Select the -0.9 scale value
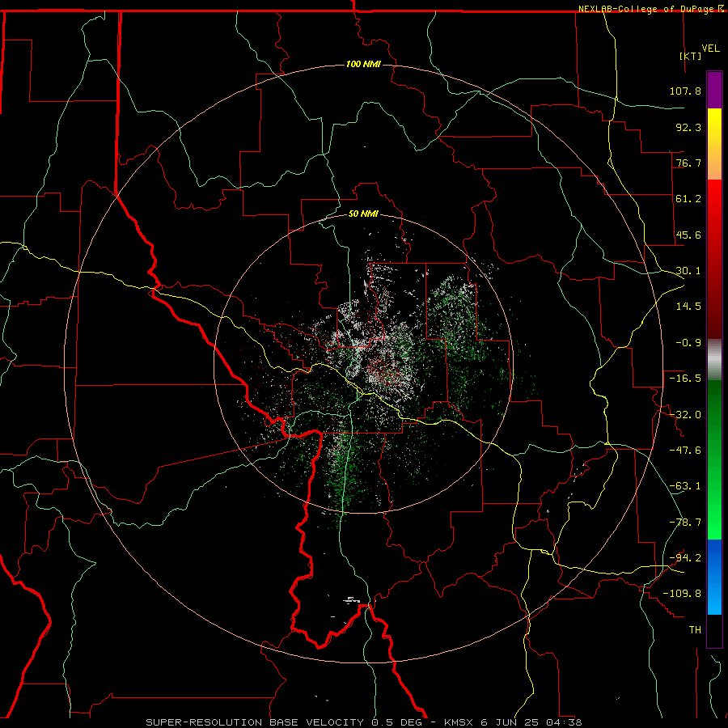The image size is (728, 728). click(x=688, y=343)
